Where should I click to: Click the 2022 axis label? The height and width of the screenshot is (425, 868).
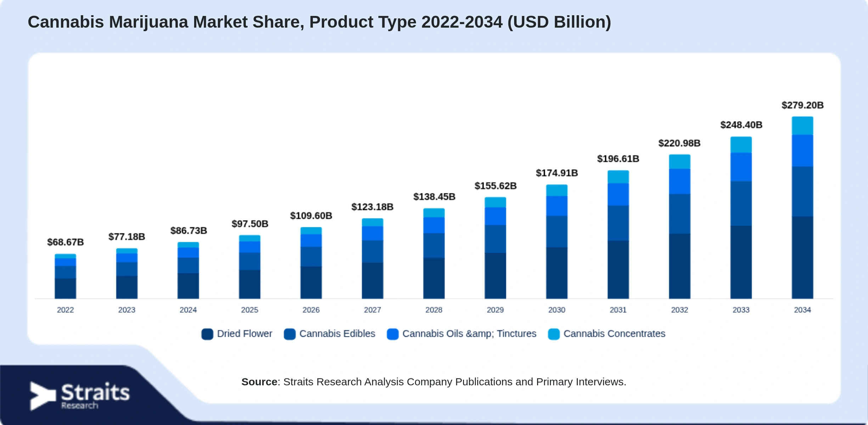point(66,310)
